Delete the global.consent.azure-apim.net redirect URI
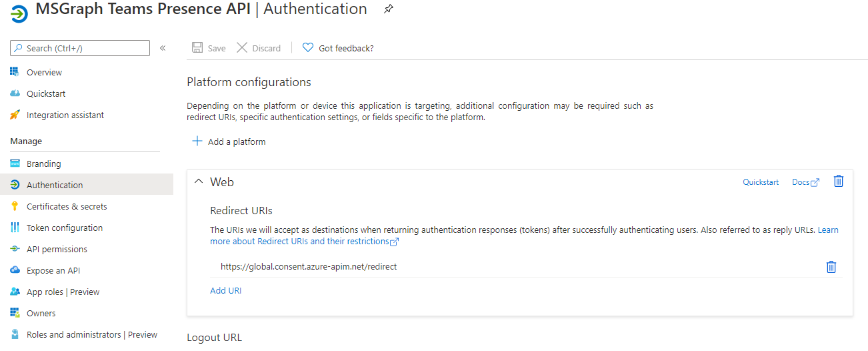The height and width of the screenshot is (351, 868). tap(831, 266)
